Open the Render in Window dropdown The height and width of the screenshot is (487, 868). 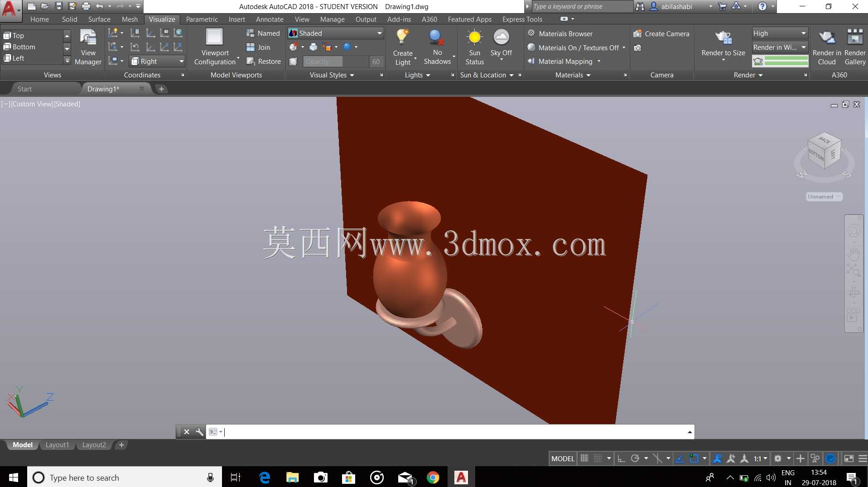(780, 47)
